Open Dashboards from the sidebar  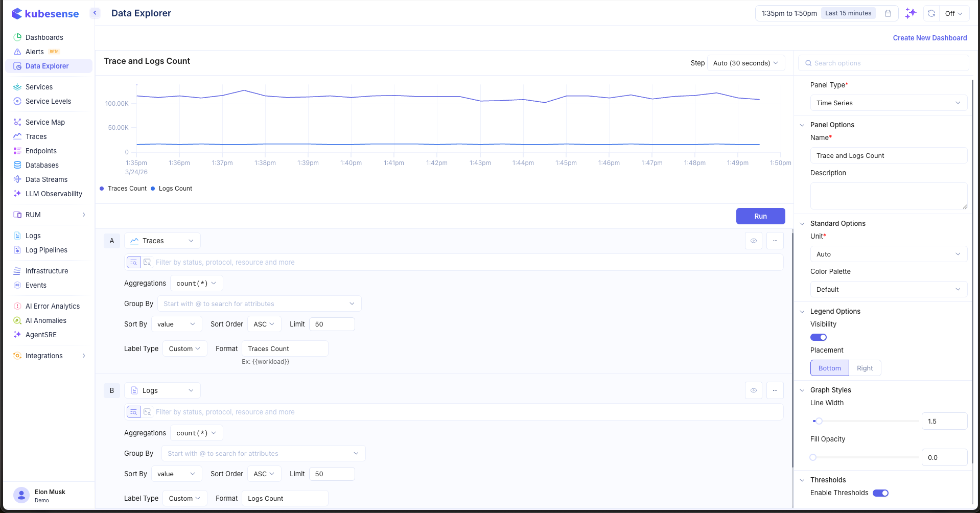pos(44,37)
